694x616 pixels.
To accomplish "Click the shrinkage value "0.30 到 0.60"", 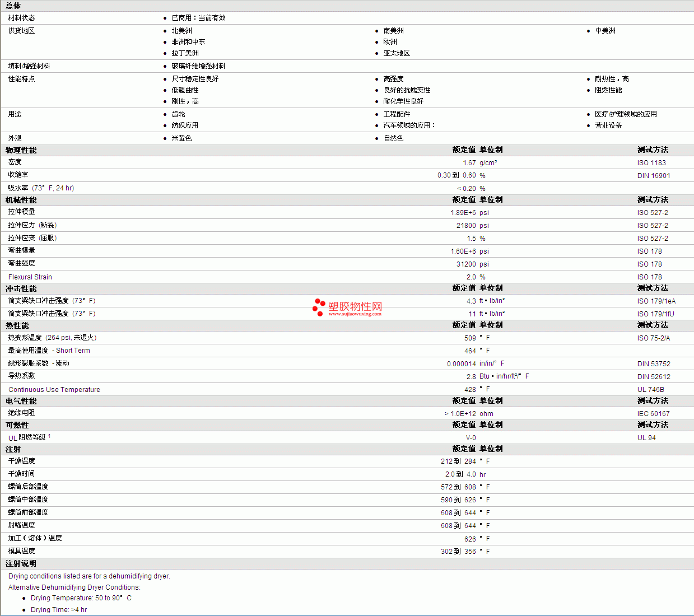I will point(457,175).
